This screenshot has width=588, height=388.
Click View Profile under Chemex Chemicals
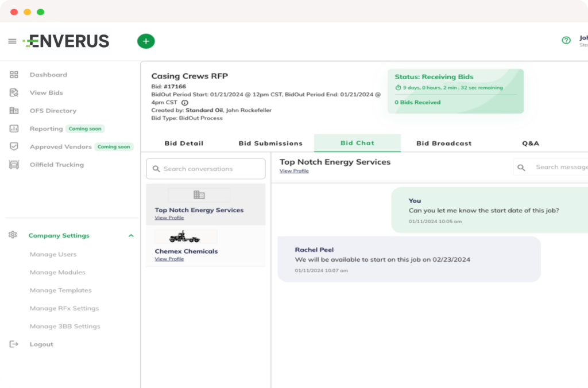[169, 259]
